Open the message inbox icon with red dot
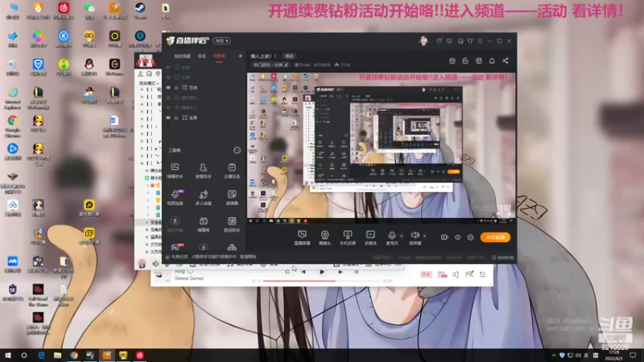644x362 pixels. [x=440, y=41]
